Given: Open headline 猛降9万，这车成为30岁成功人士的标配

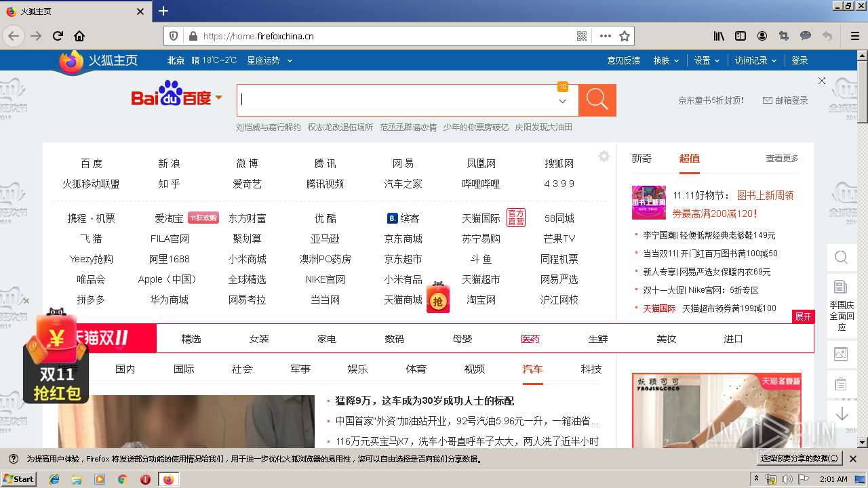Looking at the screenshot, I should pyautogui.click(x=425, y=401).
